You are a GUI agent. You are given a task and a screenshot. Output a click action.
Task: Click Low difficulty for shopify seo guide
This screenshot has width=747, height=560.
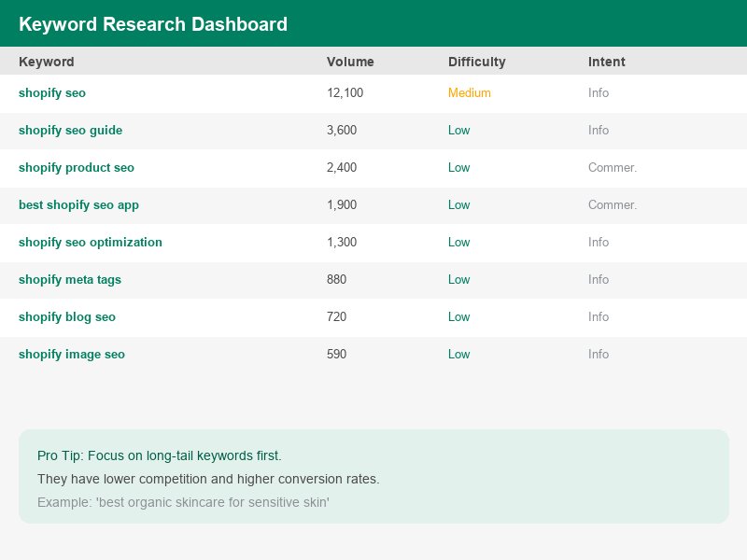(x=458, y=131)
